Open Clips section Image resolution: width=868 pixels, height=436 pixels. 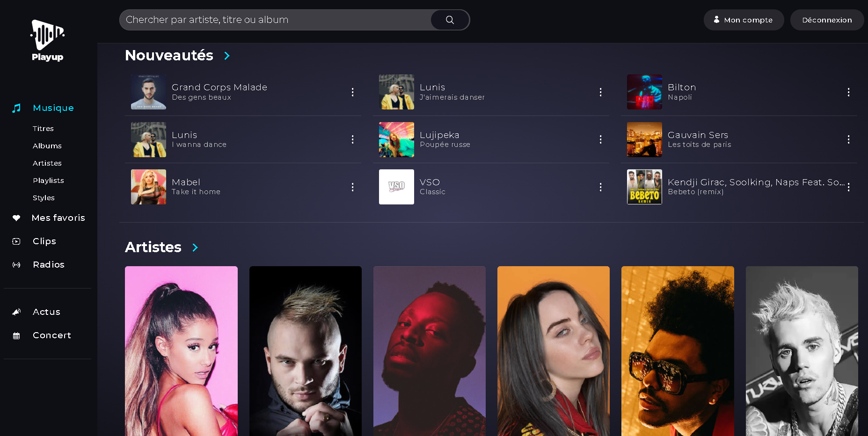(44, 241)
